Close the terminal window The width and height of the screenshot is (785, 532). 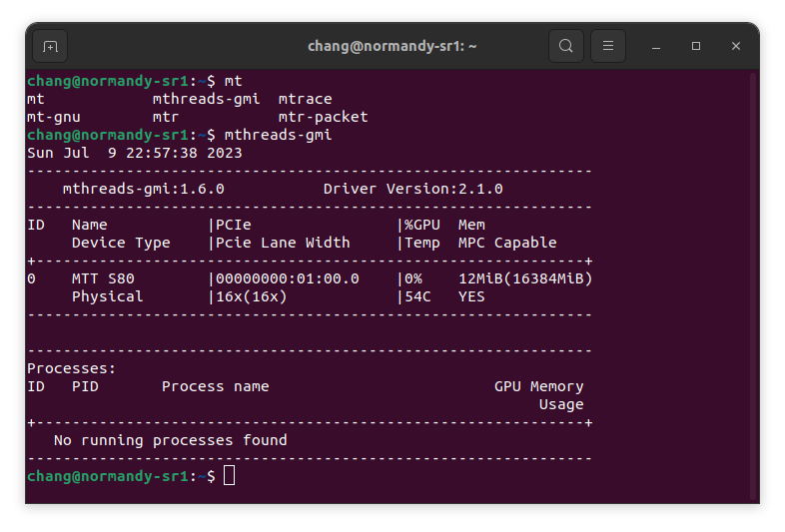[x=736, y=46]
